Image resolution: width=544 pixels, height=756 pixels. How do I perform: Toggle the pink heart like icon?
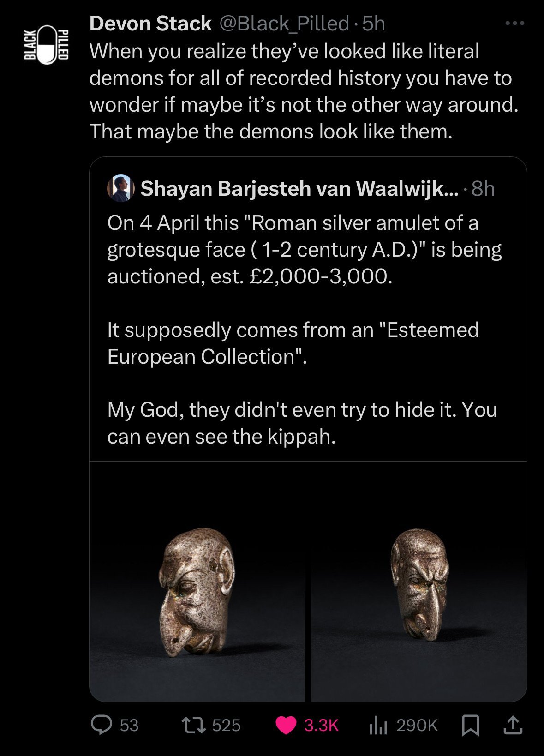(286, 725)
